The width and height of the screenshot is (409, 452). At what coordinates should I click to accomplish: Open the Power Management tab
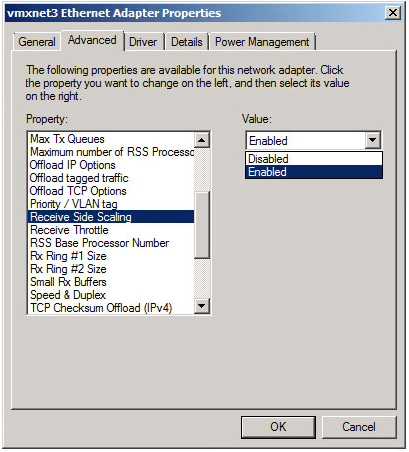(x=262, y=42)
